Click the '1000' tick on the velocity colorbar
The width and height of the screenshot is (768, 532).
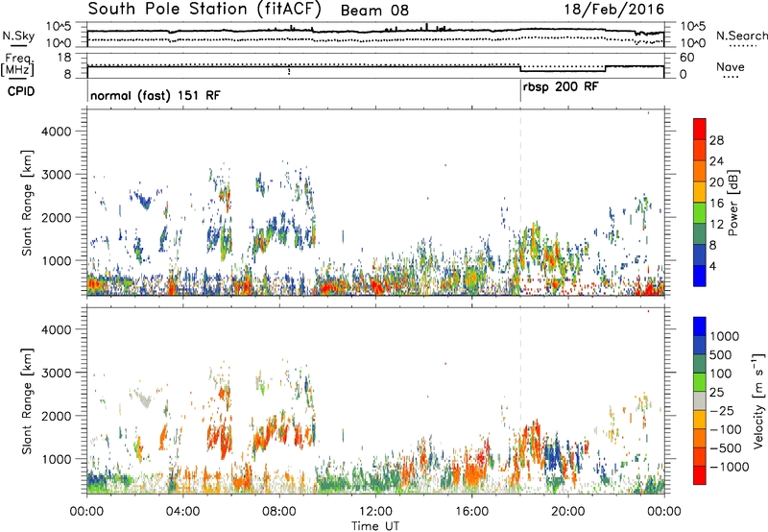click(x=725, y=336)
